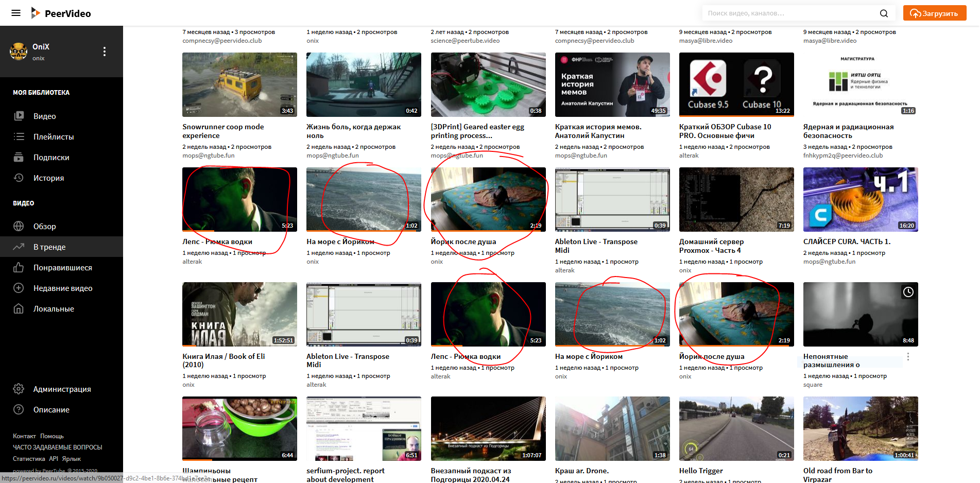
Task: Click the Описание help icon
Action: click(x=19, y=409)
